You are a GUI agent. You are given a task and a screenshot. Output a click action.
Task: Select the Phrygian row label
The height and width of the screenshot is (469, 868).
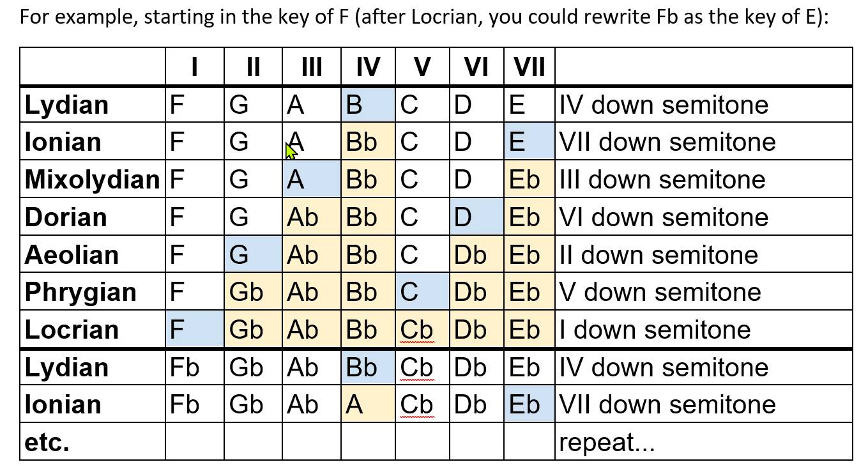pos(80,292)
